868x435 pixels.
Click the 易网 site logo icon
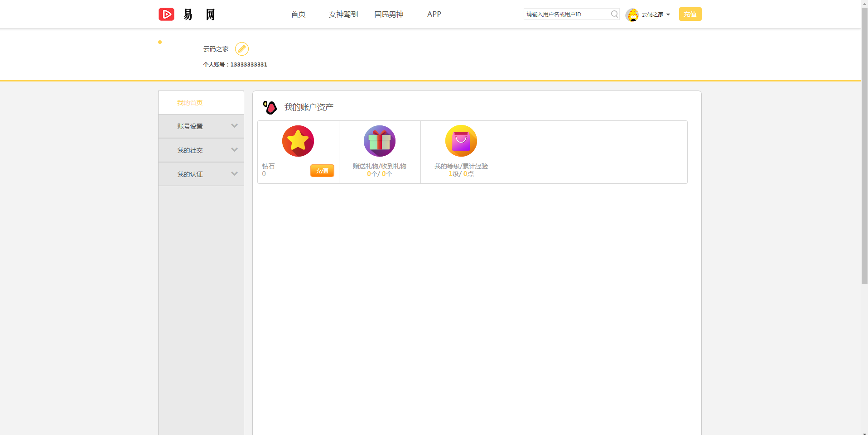pos(166,14)
